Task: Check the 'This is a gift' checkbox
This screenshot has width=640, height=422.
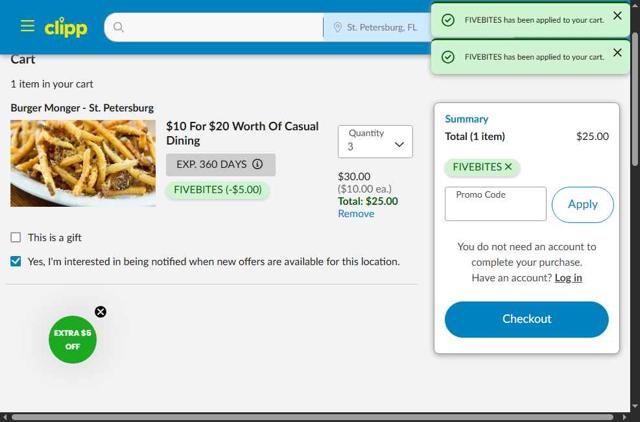Action: pyautogui.click(x=16, y=237)
